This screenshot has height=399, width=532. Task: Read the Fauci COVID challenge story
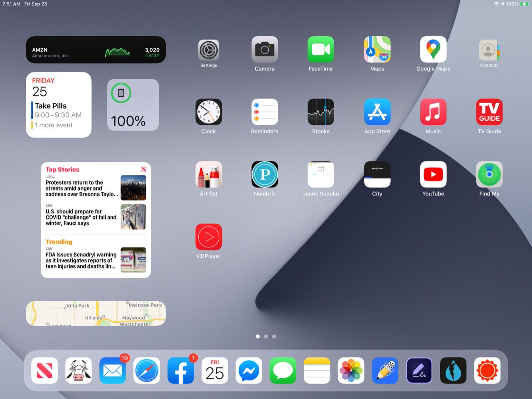(96, 217)
